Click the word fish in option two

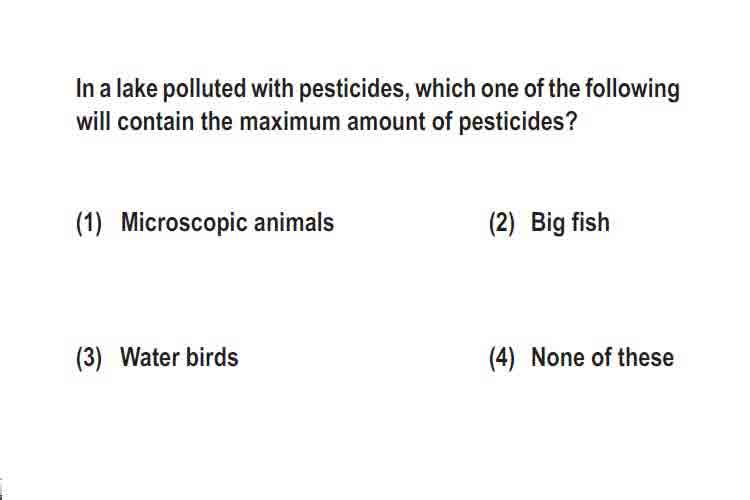(590, 223)
